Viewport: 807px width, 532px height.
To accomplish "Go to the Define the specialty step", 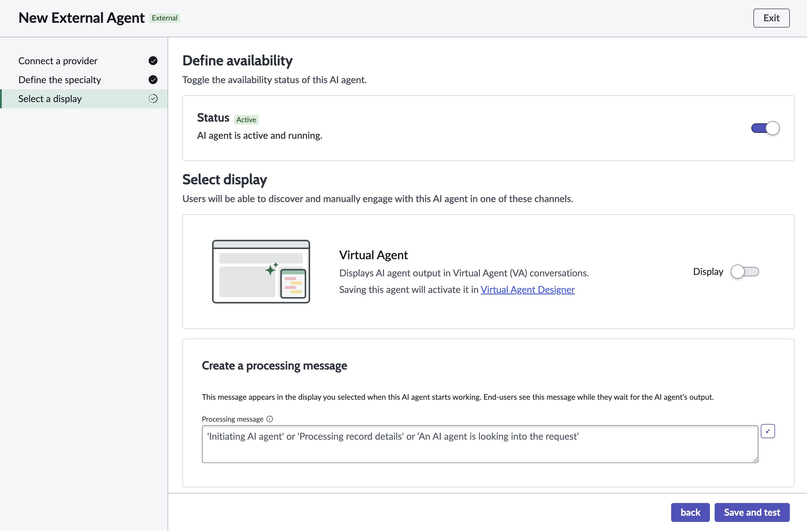I will coord(84,80).
